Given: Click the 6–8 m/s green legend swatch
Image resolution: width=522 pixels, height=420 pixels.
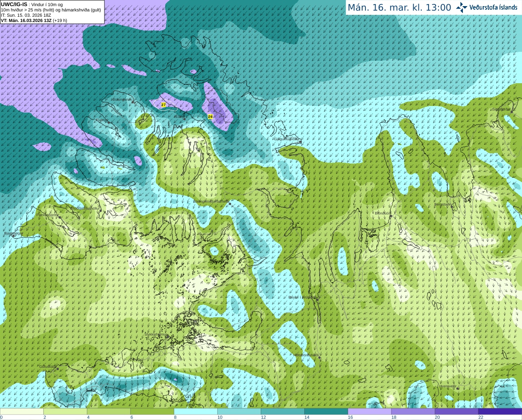Looking at the screenshot, I should (x=152, y=411).
